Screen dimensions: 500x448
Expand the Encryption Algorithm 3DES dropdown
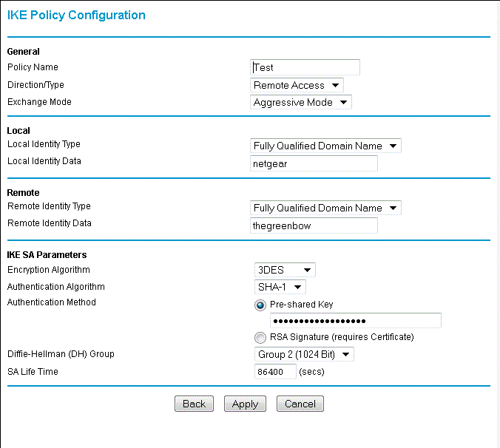point(285,270)
